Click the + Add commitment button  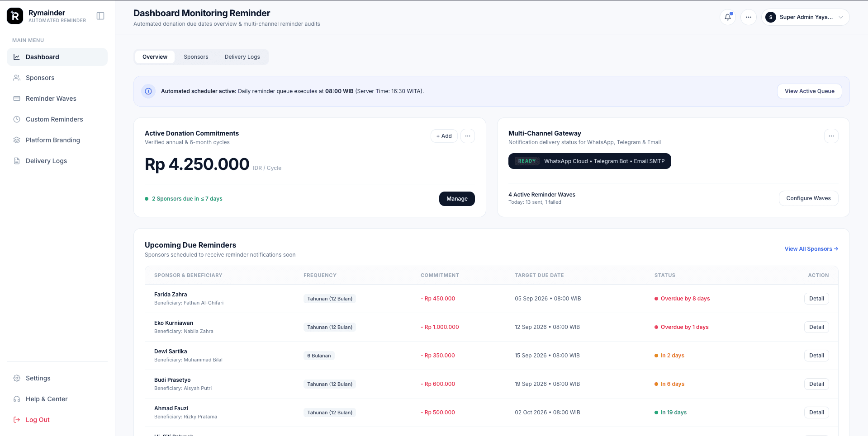444,136
